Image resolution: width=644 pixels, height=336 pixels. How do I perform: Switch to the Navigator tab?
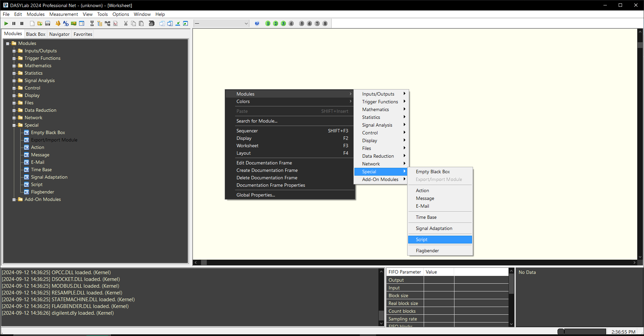(x=59, y=34)
